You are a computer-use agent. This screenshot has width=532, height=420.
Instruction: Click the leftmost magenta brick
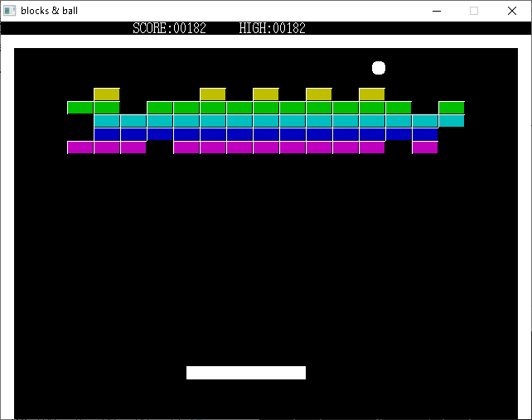pos(80,147)
